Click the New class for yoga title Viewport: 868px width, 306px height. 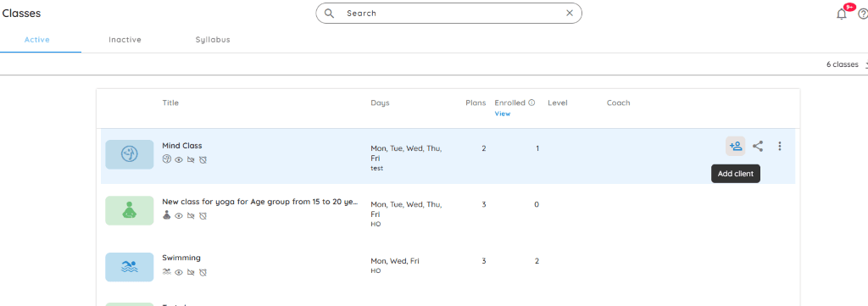tap(260, 202)
